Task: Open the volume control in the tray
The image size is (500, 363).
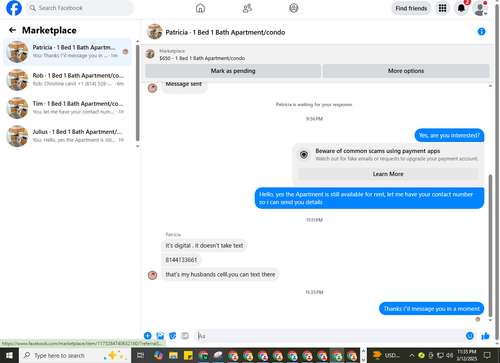Action: click(x=450, y=355)
